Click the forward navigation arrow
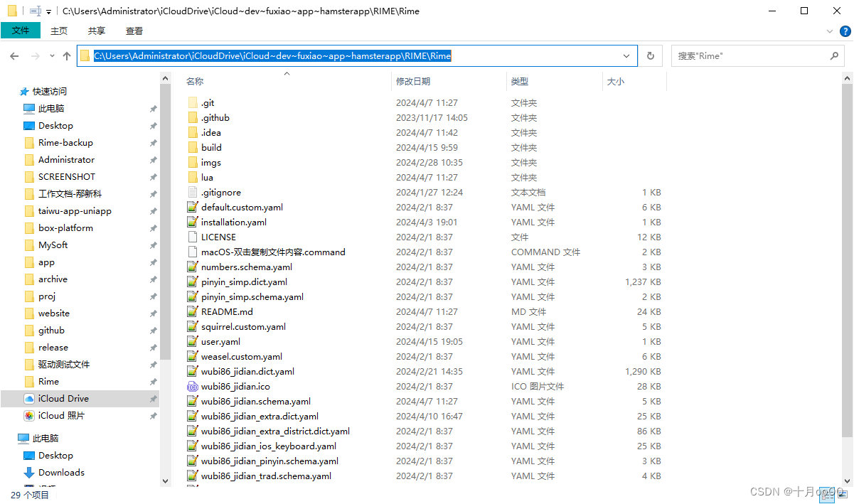The image size is (854, 504). (33, 55)
